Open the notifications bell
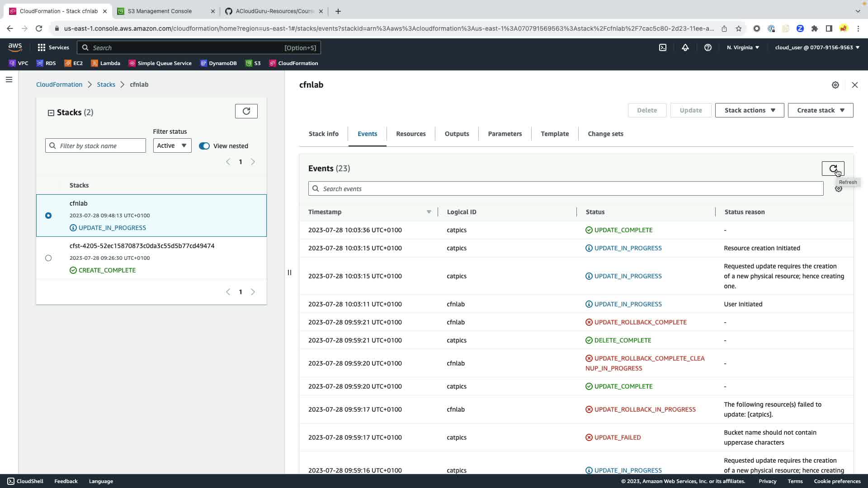The width and height of the screenshot is (868, 488). click(x=685, y=47)
